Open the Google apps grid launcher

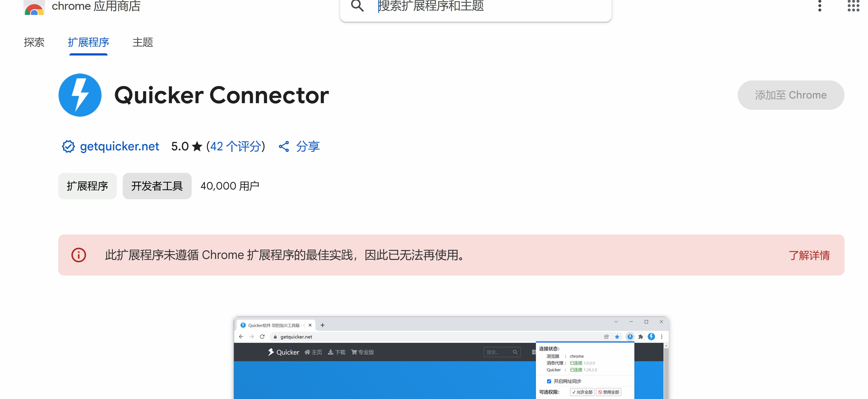point(854,6)
